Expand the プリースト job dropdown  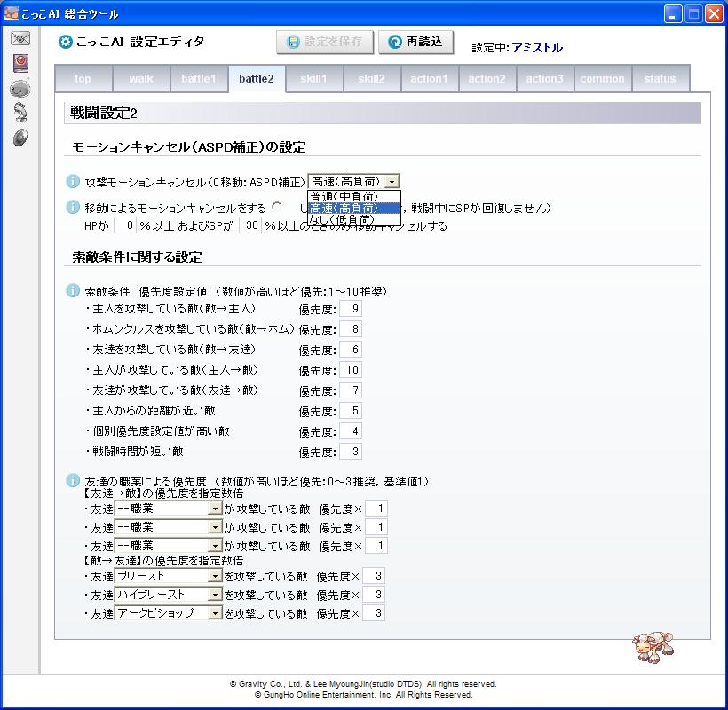coord(214,576)
